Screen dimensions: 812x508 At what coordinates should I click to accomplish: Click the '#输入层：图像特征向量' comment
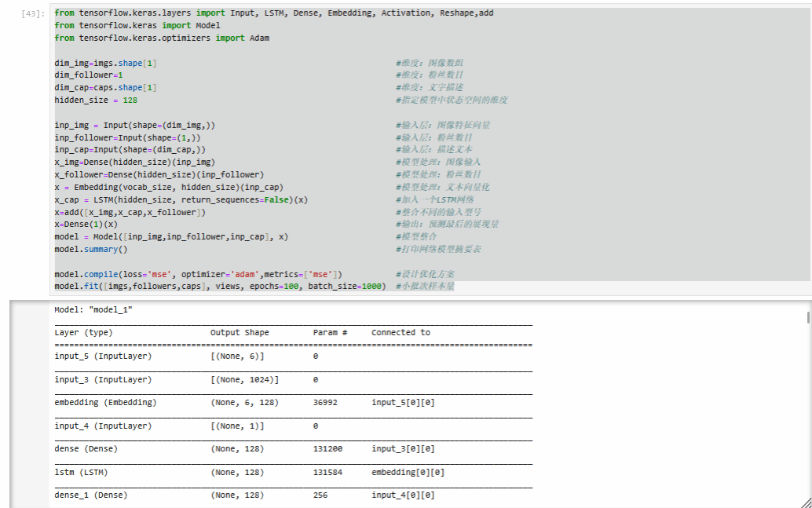(443, 126)
